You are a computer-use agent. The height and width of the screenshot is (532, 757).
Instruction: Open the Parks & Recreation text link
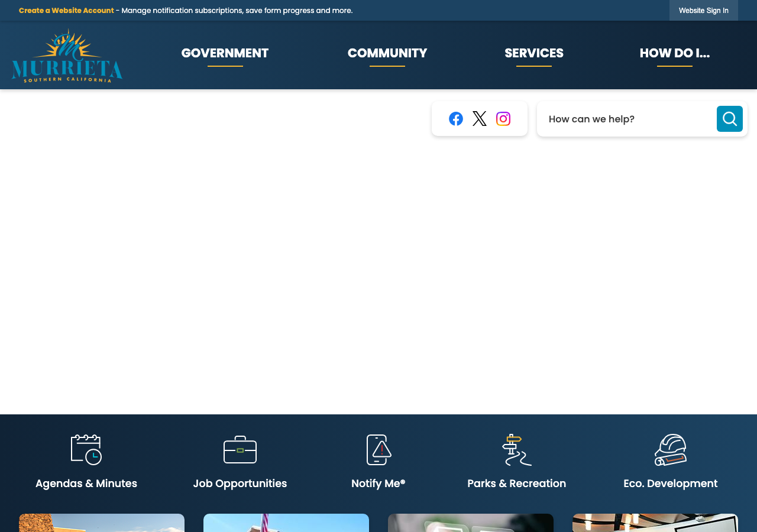[x=517, y=484]
